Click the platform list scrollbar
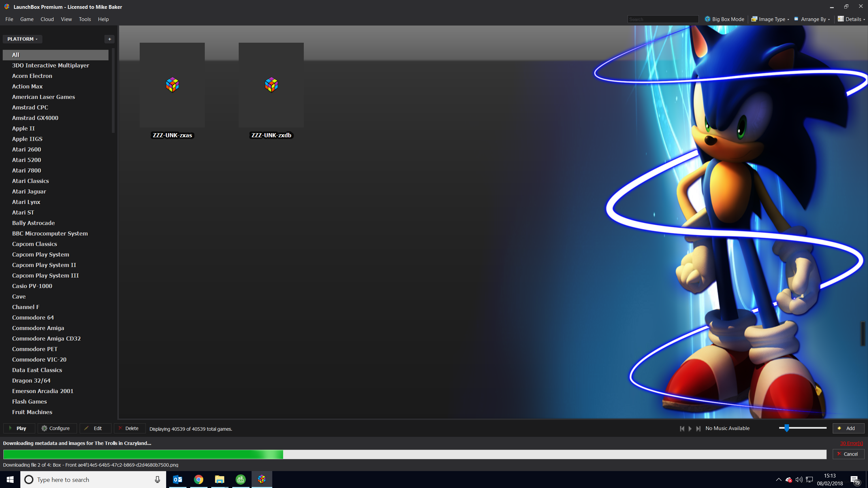This screenshot has height=488, width=868. [113, 90]
